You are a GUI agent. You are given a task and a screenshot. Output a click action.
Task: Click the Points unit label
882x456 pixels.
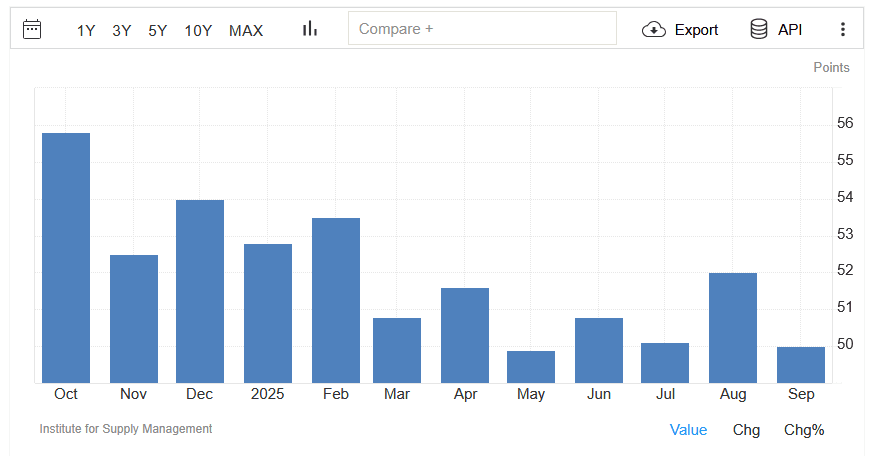click(x=831, y=67)
